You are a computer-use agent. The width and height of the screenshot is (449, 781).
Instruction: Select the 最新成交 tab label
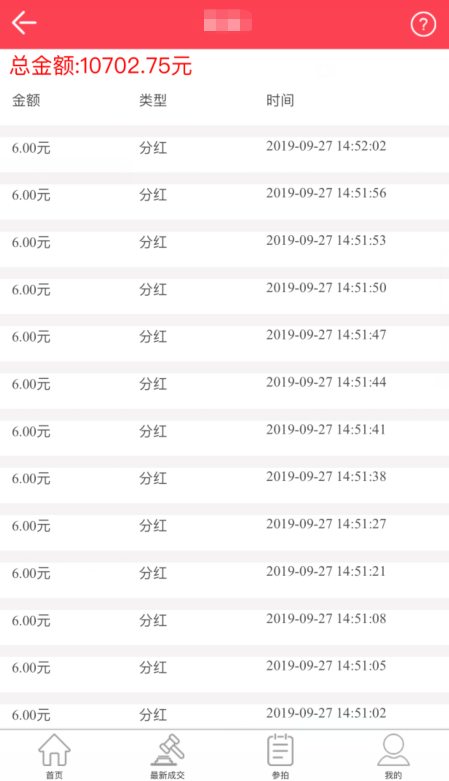coord(167,775)
